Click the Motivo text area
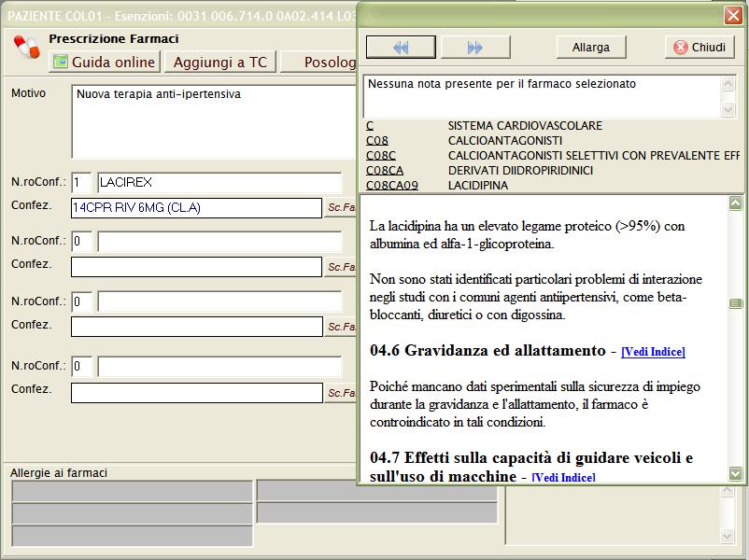The width and height of the screenshot is (749, 560). pyautogui.click(x=213, y=121)
